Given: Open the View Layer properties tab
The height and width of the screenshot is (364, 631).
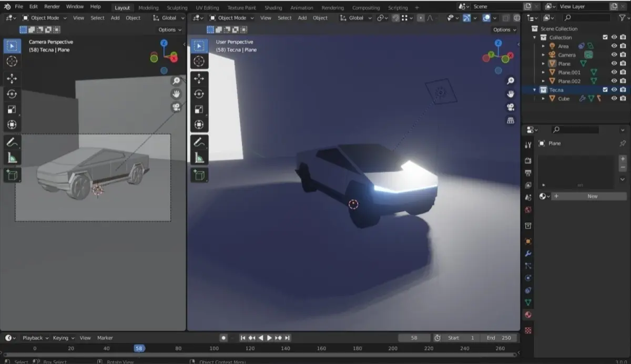Looking at the screenshot, I should pyautogui.click(x=528, y=185).
